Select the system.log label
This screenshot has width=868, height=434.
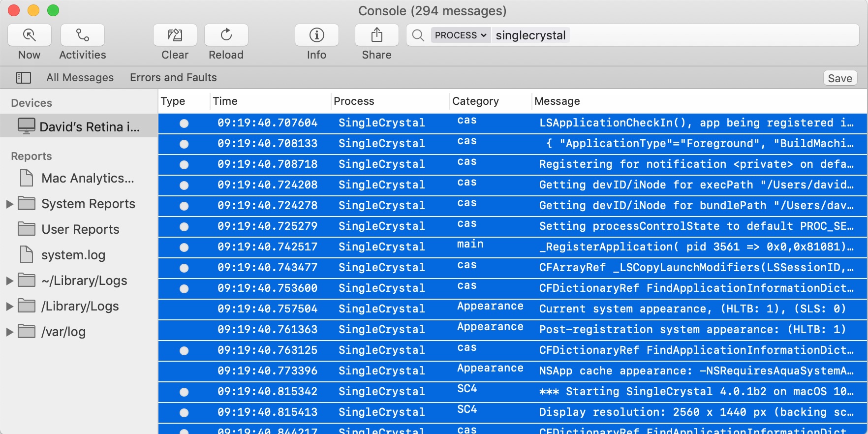pyautogui.click(x=73, y=255)
